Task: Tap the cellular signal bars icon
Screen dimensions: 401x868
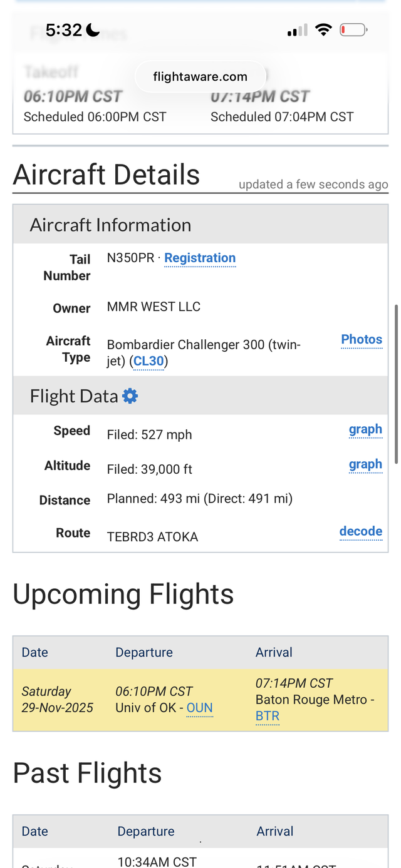Action: 297,30
